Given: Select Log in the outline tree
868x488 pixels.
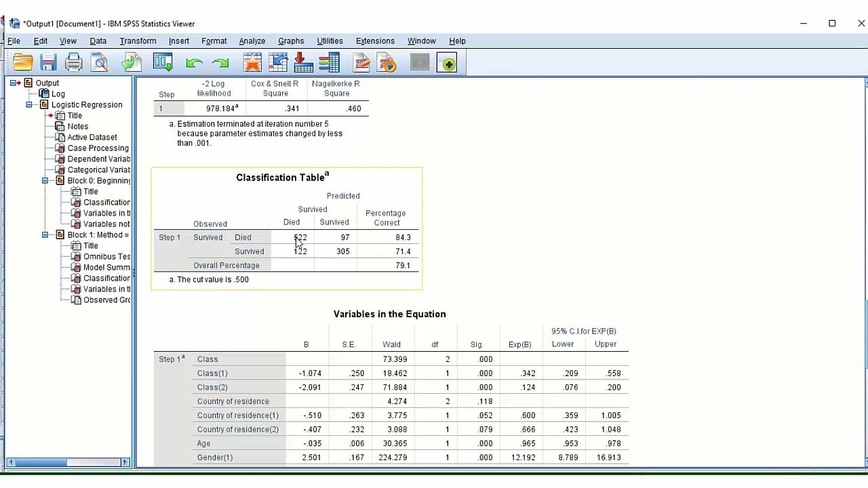Looking at the screenshot, I should pyautogui.click(x=58, y=94).
